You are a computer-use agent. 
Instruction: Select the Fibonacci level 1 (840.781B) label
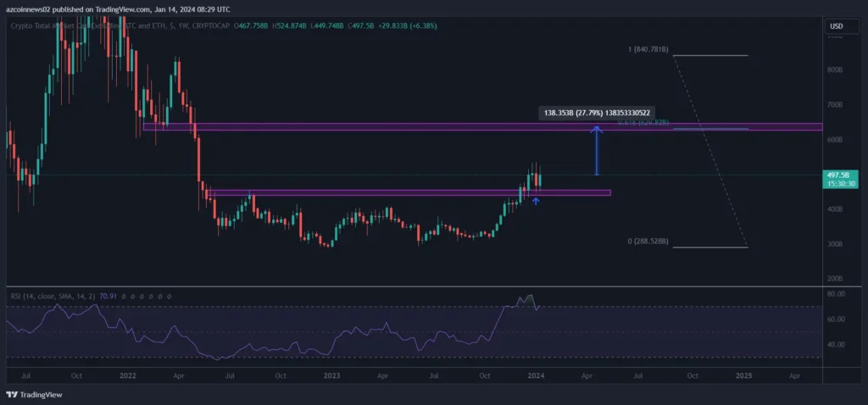(648, 50)
